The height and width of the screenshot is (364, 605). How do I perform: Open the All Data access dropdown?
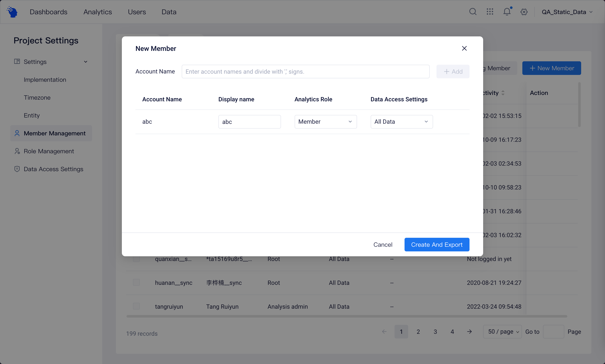401,121
